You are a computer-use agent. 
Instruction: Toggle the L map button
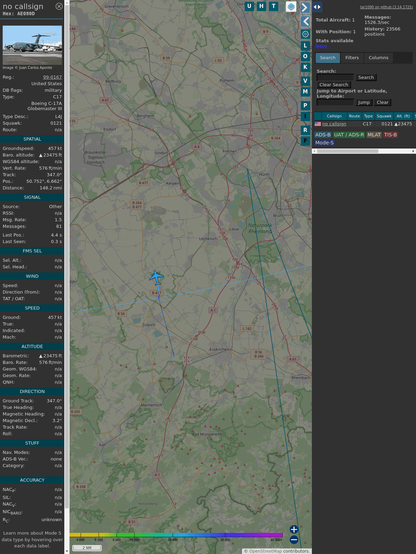pyautogui.click(x=305, y=46)
